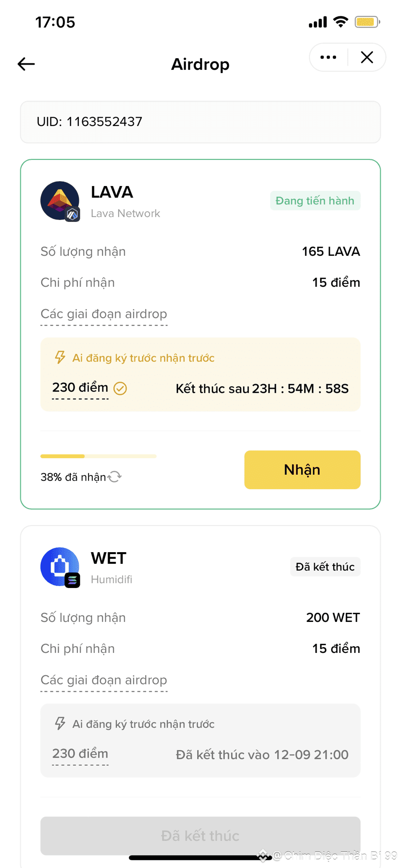
Task: Claim LAVA with the Nhận button
Action: [x=302, y=470]
